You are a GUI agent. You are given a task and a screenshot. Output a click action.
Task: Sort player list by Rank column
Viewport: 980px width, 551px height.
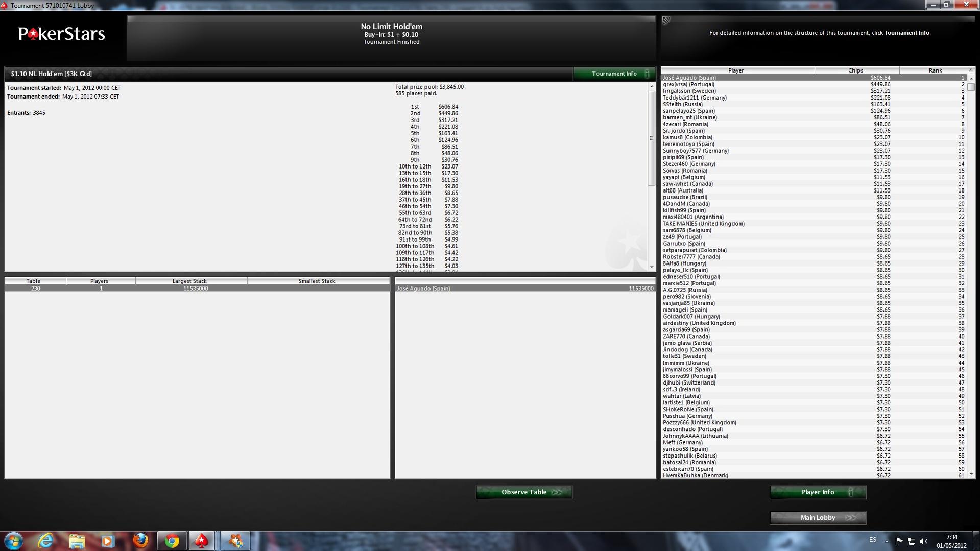pos(936,70)
